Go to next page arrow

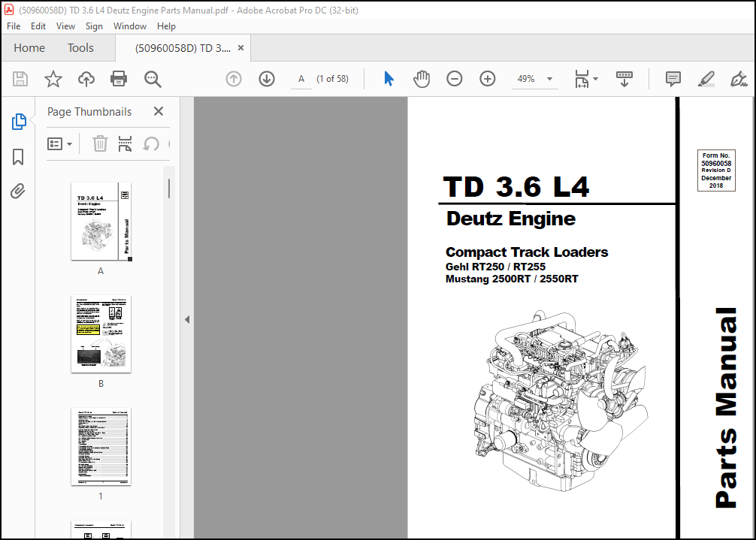tap(267, 79)
